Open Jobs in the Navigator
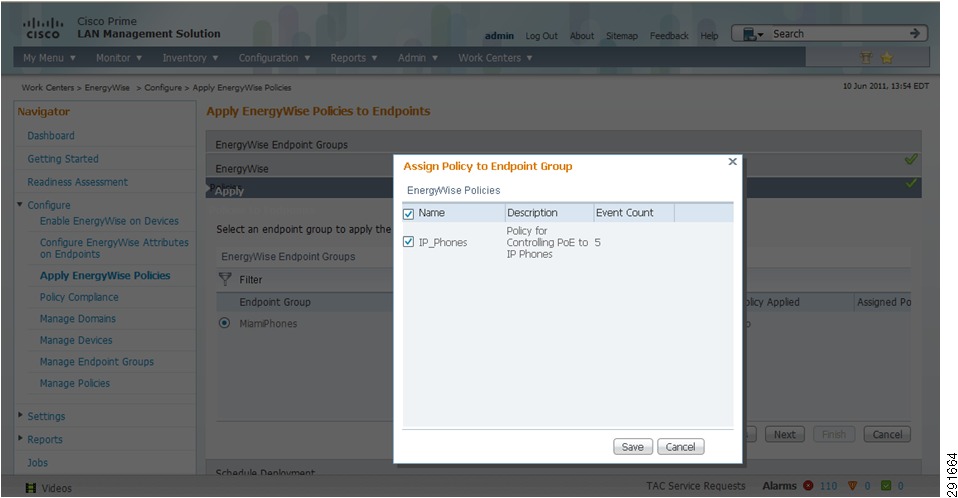This screenshot has width=958, height=498. pyautogui.click(x=37, y=463)
